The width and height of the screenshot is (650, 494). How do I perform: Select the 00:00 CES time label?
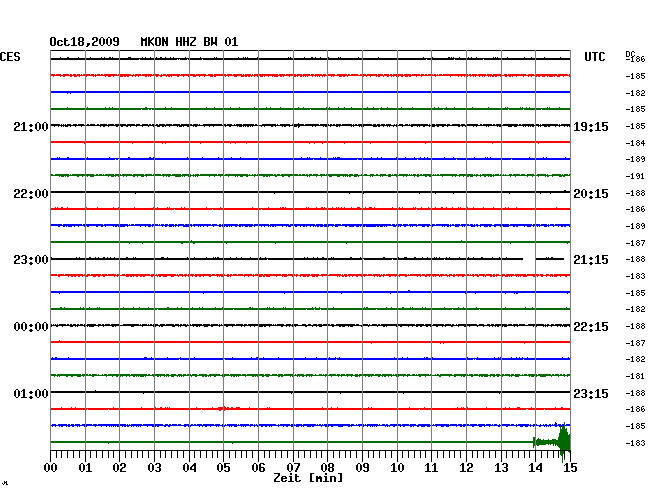(x=31, y=327)
